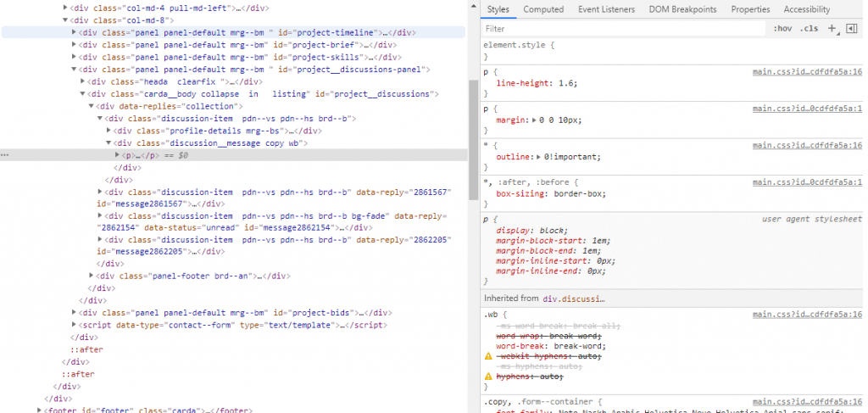Expand the message2861567 discussion-item div

[x=100, y=192]
